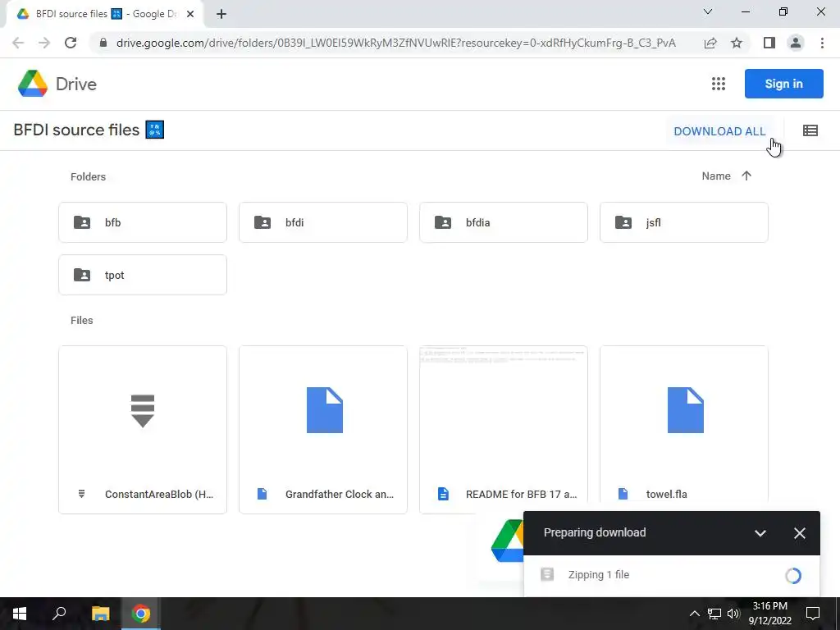
Task: Click the Zipping 1 file entry
Action: [x=672, y=575]
